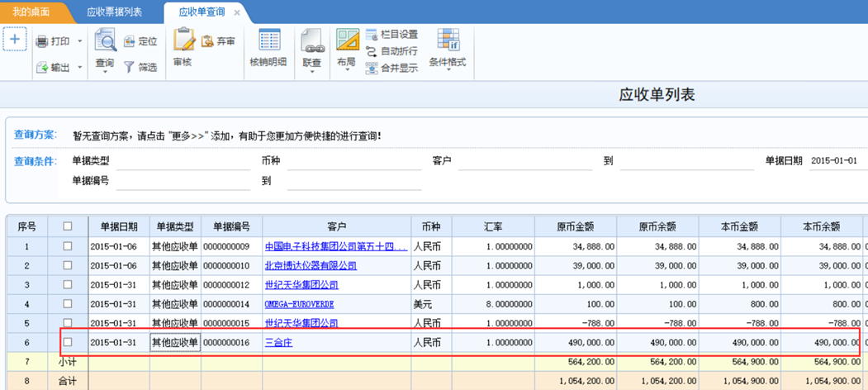
Task: Click the 本币余额 column header
Action: 822,226
